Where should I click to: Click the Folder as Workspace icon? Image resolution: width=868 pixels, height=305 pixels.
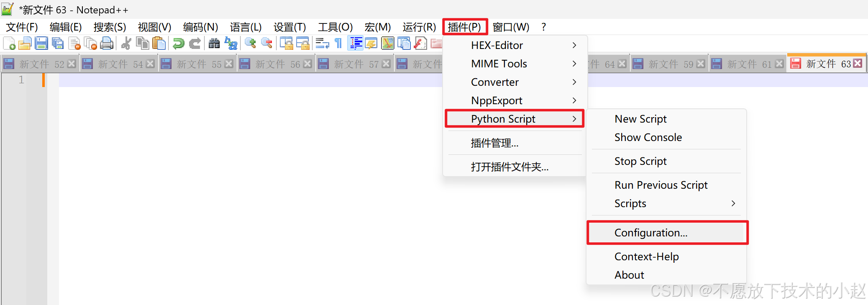(436, 44)
